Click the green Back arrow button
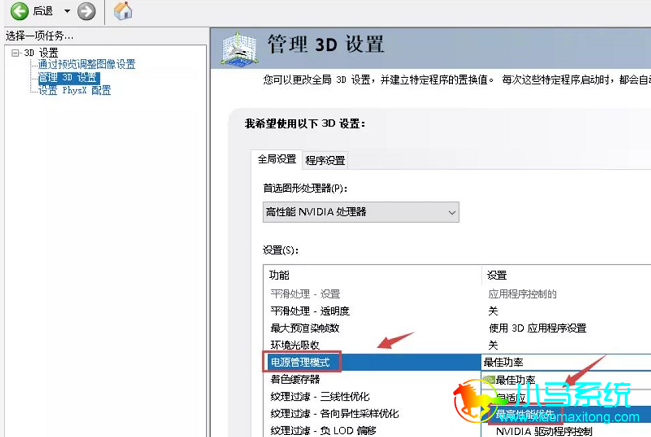651x437 pixels. pos(19,11)
